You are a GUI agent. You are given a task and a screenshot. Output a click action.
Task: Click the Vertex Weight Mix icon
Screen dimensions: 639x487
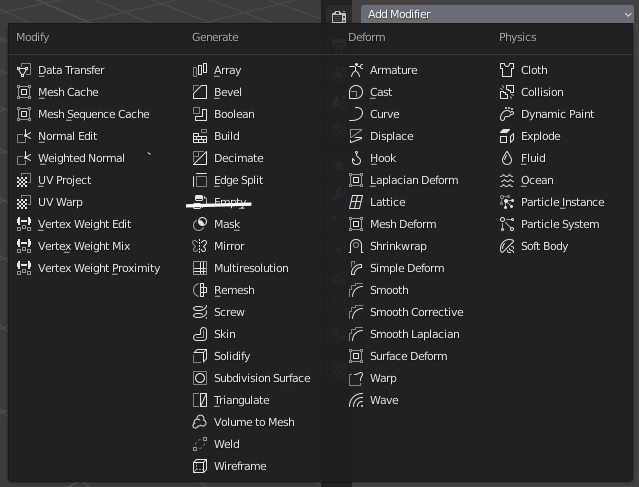24,246
